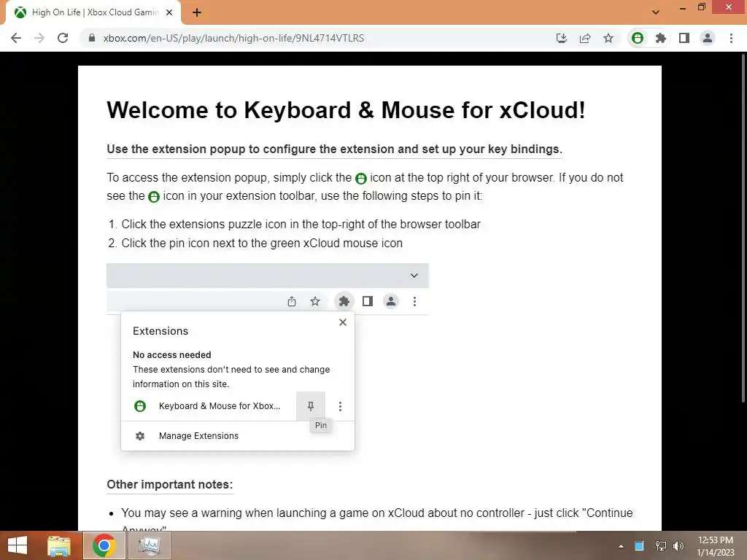Viewport: 747px width, 560px height.
Task: Go back to the previous page
Action: point(16,38)
